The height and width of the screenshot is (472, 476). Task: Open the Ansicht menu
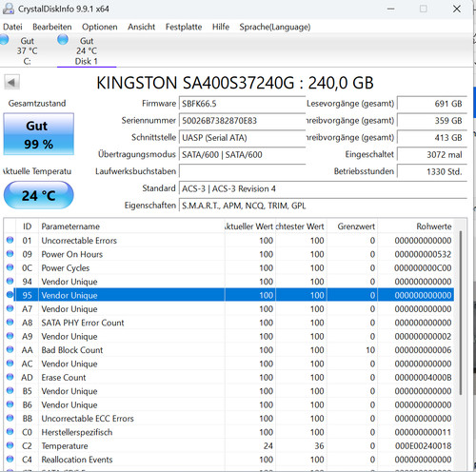pos(141,27)
